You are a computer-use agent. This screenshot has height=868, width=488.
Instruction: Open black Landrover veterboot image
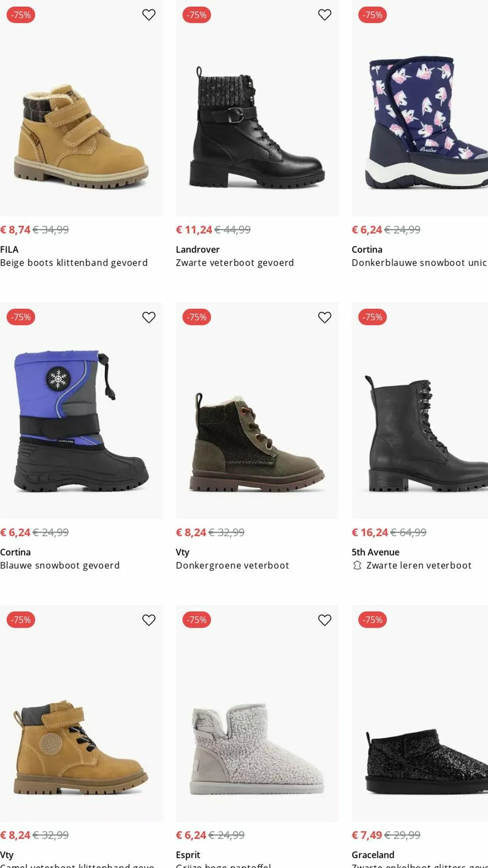[257, 129]
